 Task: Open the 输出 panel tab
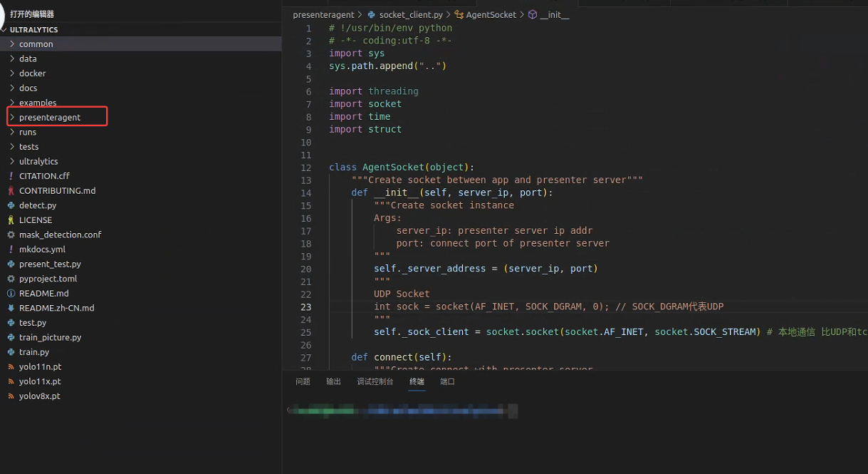pyautogui.click(x=333, y=381)
